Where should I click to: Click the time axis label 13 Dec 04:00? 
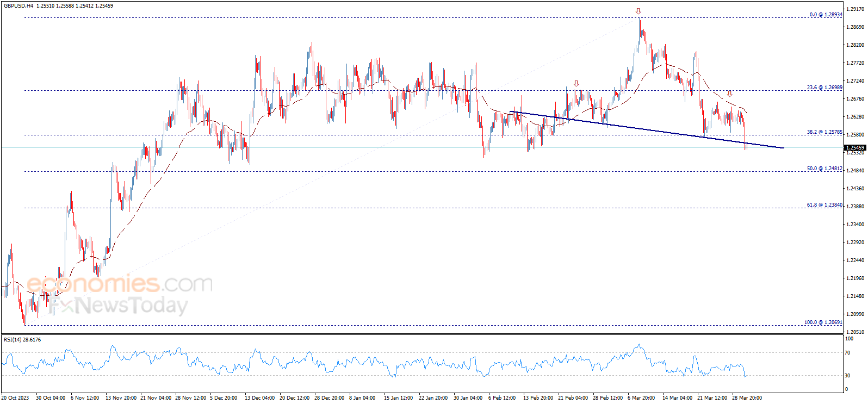coord(260,398)
